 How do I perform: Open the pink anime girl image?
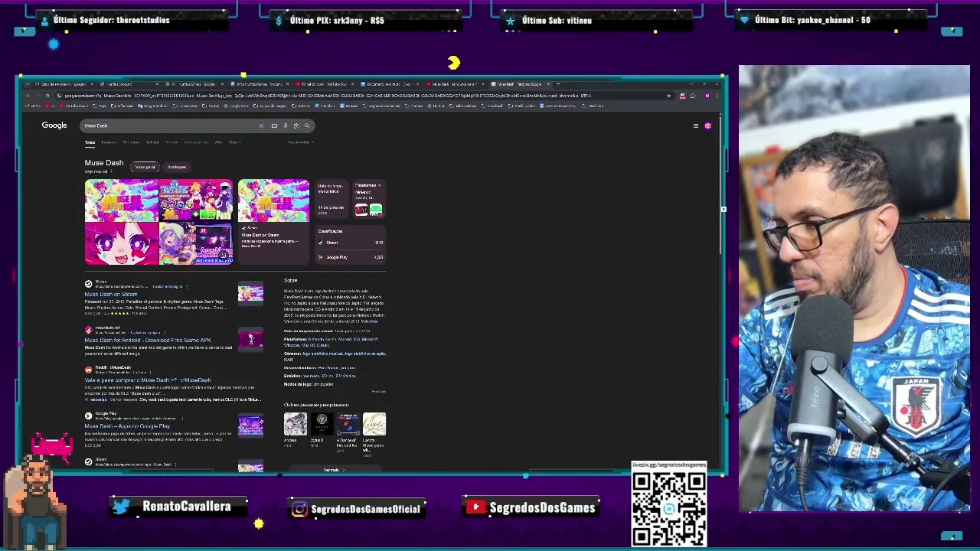(122, 243)
